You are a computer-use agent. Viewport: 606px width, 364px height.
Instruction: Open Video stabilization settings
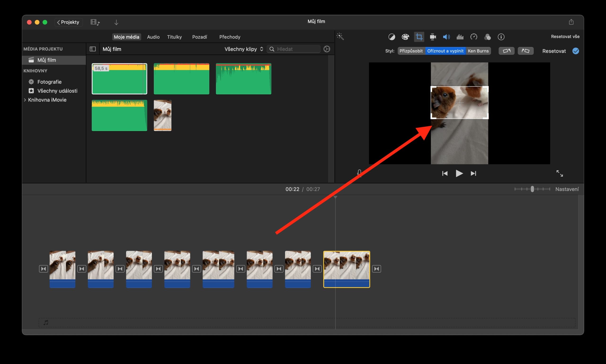coord(433,37)
